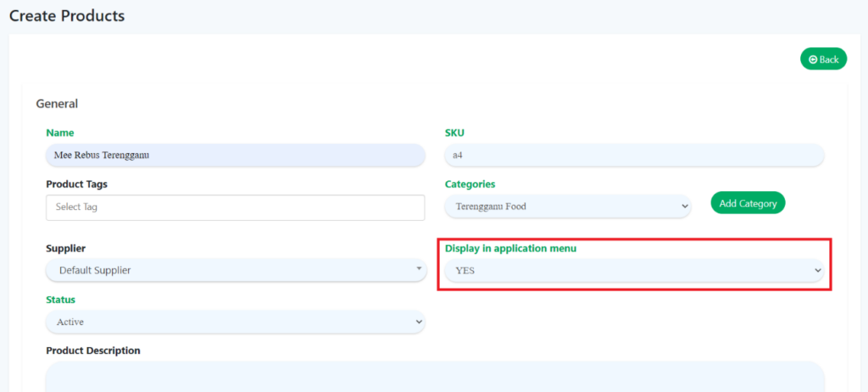Click the arrow icon inside Back button
The height and width of the screenshot is (392, 868).
(x=813, y=59)
